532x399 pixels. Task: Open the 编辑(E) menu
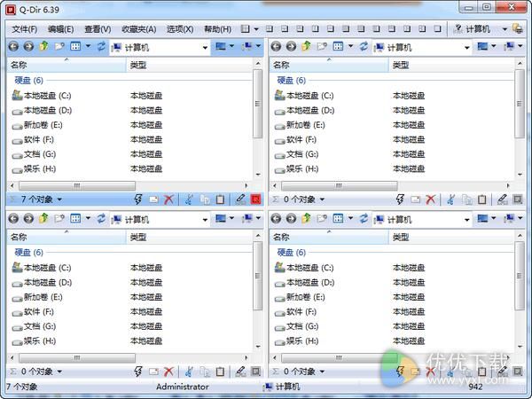tap(60, 29)
